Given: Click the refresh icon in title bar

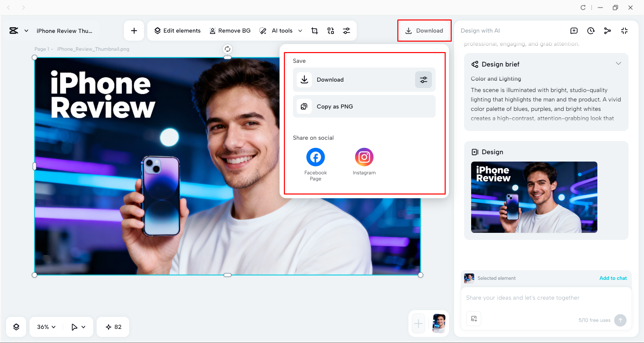Looking at the screenshot, I should pos(583,7).
